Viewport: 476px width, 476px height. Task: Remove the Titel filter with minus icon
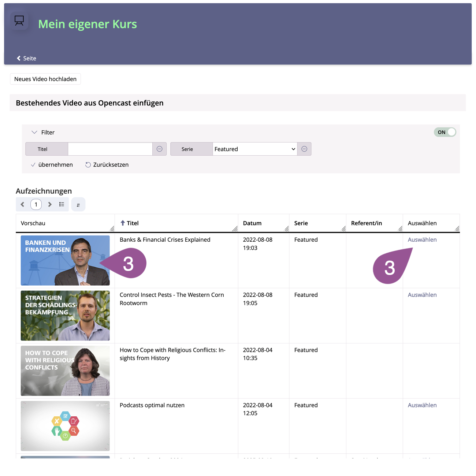click(160, 149)
